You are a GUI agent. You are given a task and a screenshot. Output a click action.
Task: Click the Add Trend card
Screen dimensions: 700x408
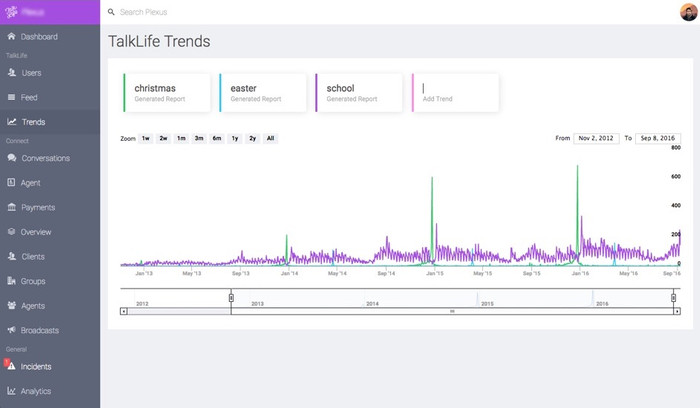455,92
